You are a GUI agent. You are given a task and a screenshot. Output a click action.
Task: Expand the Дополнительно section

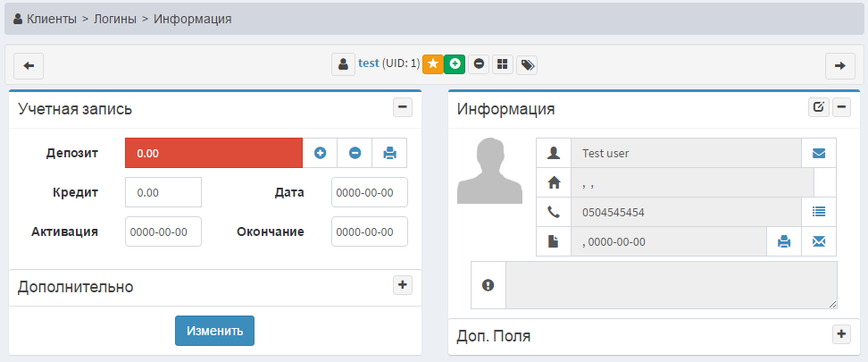click(402, 285)
